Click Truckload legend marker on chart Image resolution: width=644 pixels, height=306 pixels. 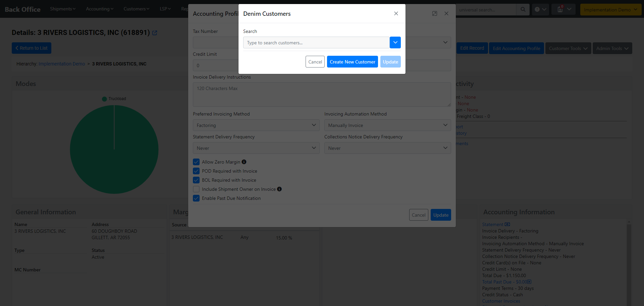tap(104, 99)
